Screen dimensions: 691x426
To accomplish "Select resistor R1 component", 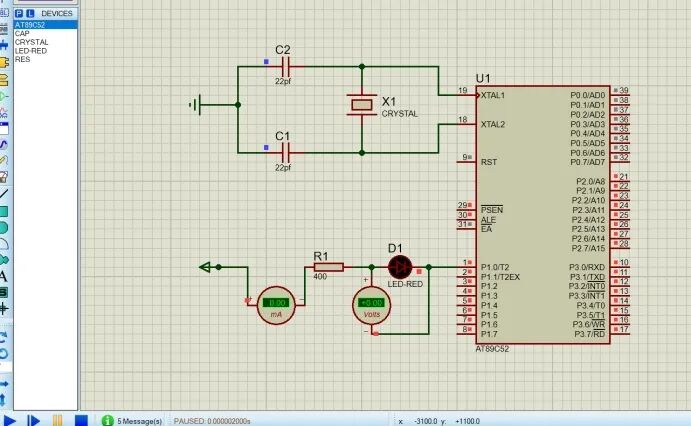I will coord(329,267).
